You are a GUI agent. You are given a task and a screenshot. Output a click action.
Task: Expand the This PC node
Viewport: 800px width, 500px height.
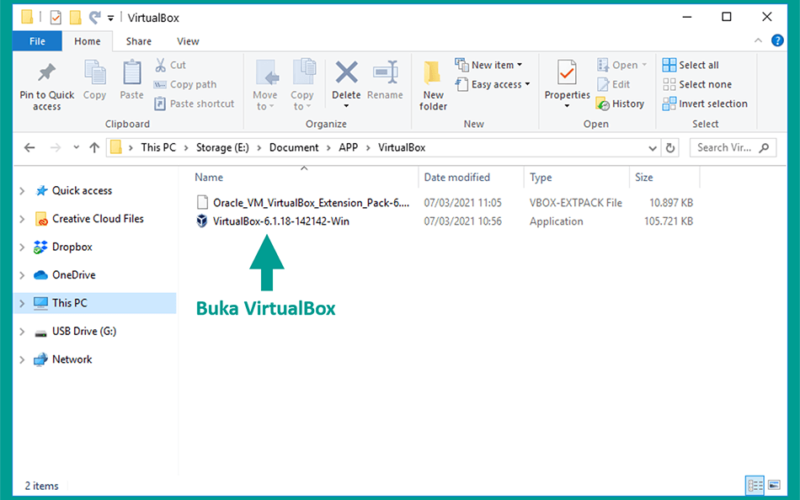tap(22, 303)
